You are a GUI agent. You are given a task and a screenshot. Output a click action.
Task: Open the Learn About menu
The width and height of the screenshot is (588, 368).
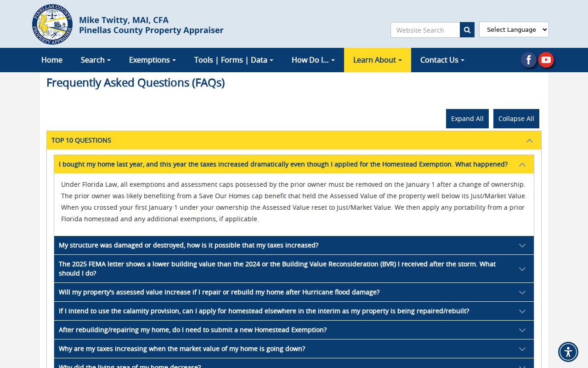click(378, 60)
